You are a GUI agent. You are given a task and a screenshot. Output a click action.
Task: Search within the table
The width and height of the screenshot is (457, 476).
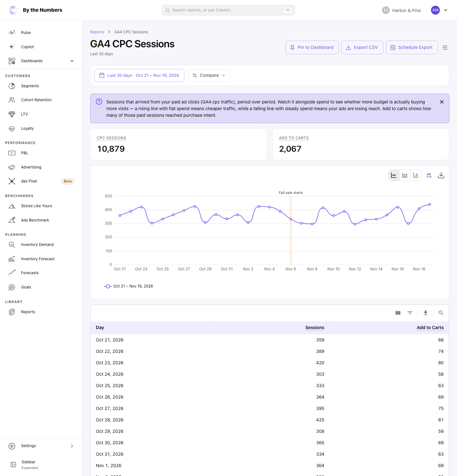click(x=441, y=313)
